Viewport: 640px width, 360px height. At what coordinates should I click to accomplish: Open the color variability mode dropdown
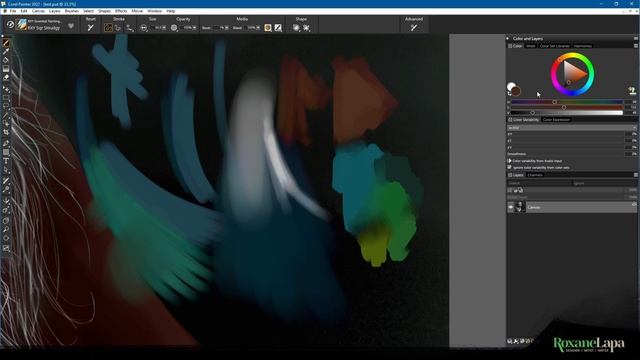click(571, 128)
